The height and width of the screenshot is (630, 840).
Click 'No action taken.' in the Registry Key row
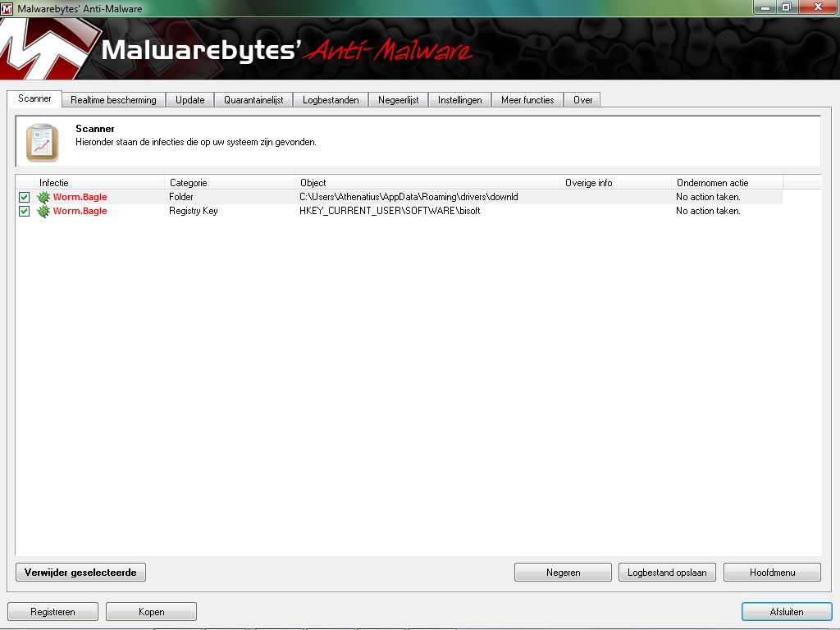click(x=708, y=211)
